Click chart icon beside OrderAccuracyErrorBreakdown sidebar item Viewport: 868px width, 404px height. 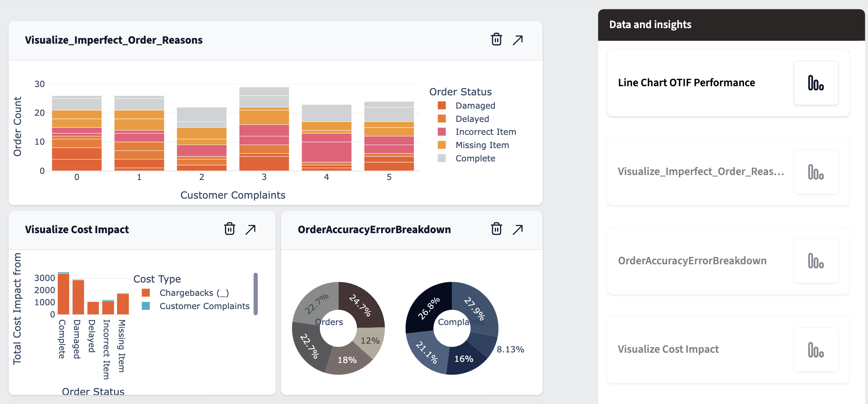click(x=816, y=261)
